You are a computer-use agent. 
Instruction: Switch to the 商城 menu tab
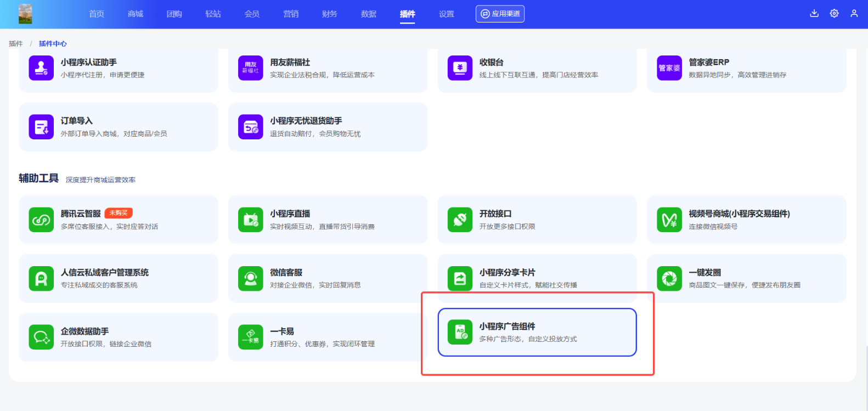pos(135,14)
